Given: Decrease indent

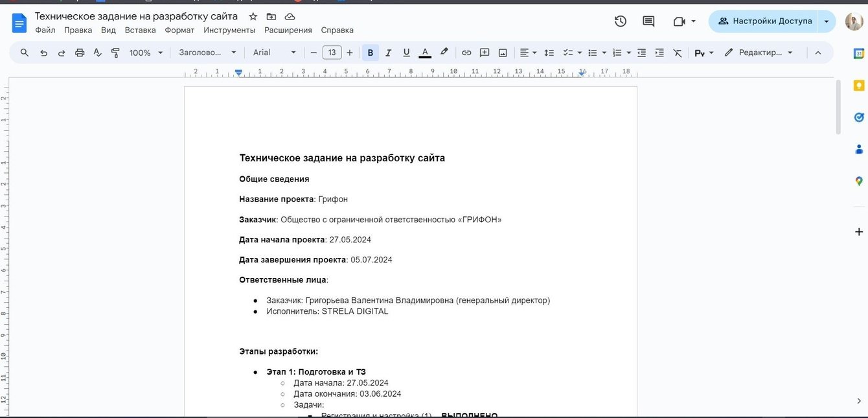Looking at the screenshot, I should coord(641,52).
